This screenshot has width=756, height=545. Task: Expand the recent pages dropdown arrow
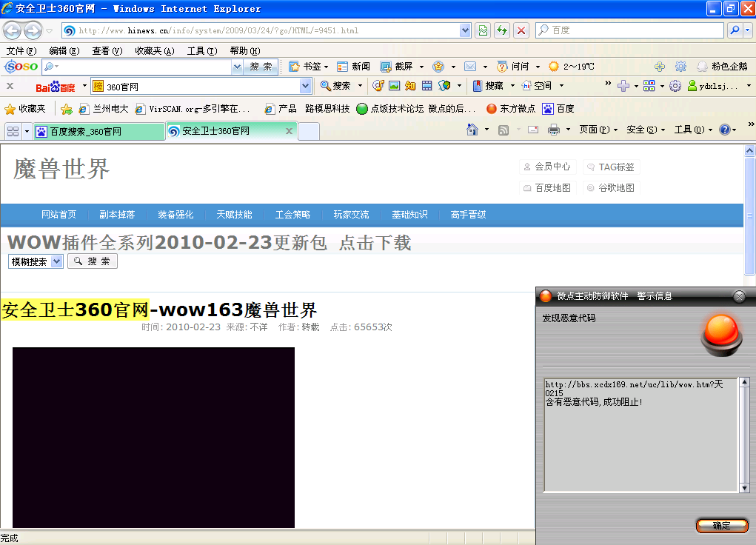49,31
